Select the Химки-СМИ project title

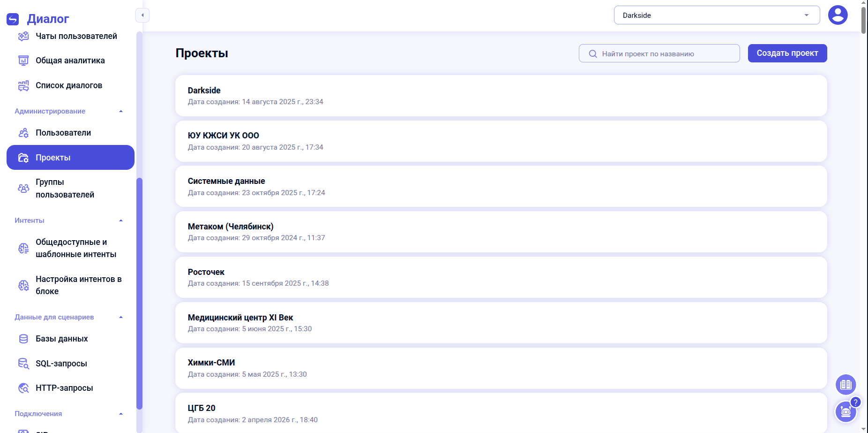point(211,363)
